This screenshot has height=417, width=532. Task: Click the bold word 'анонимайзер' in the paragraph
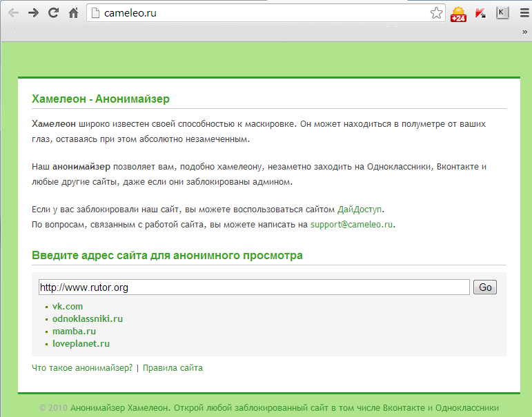(81, 167)
